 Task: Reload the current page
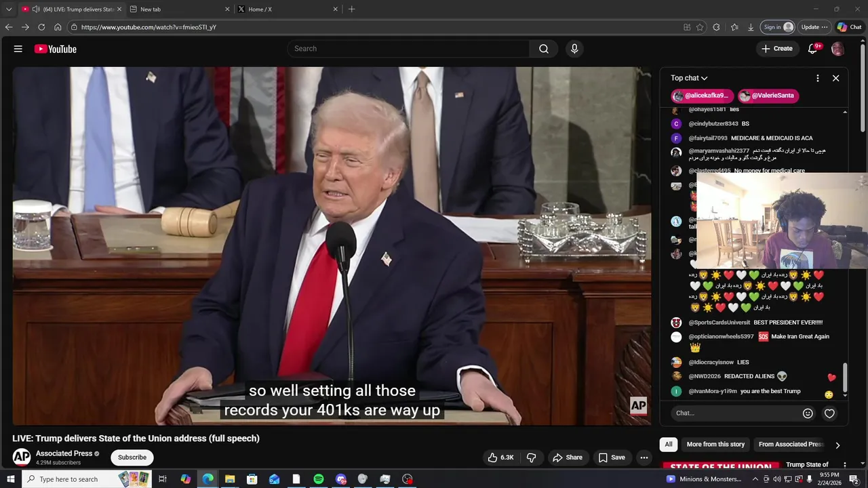(x=41, y=27)
